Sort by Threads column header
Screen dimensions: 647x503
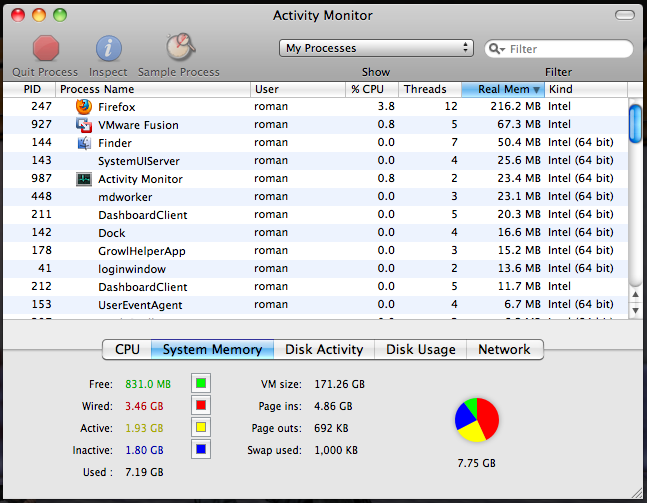430,90
